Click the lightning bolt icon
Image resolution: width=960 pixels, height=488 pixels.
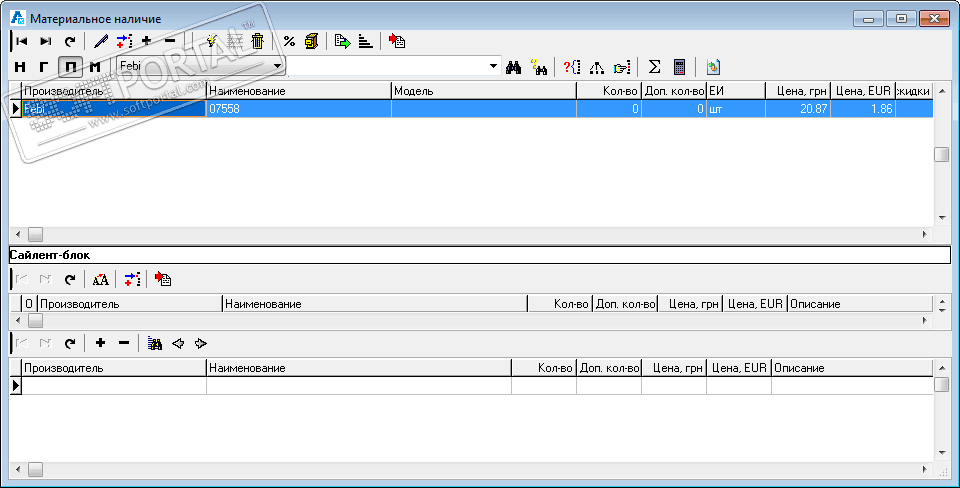coord(212,41)
